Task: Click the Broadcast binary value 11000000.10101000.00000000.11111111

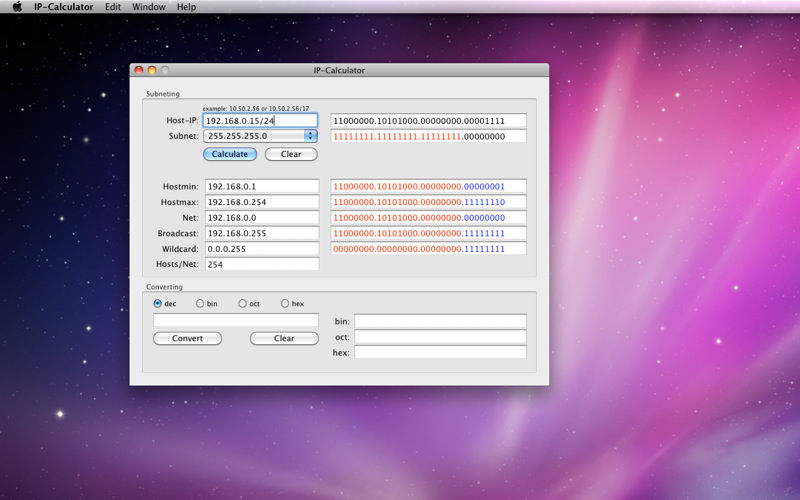Action: 429,233
